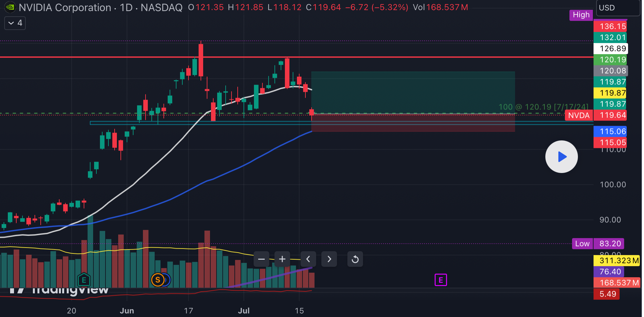
Task: Expand the collapsed indicator legend showing 4
Action: coord(15,23)
